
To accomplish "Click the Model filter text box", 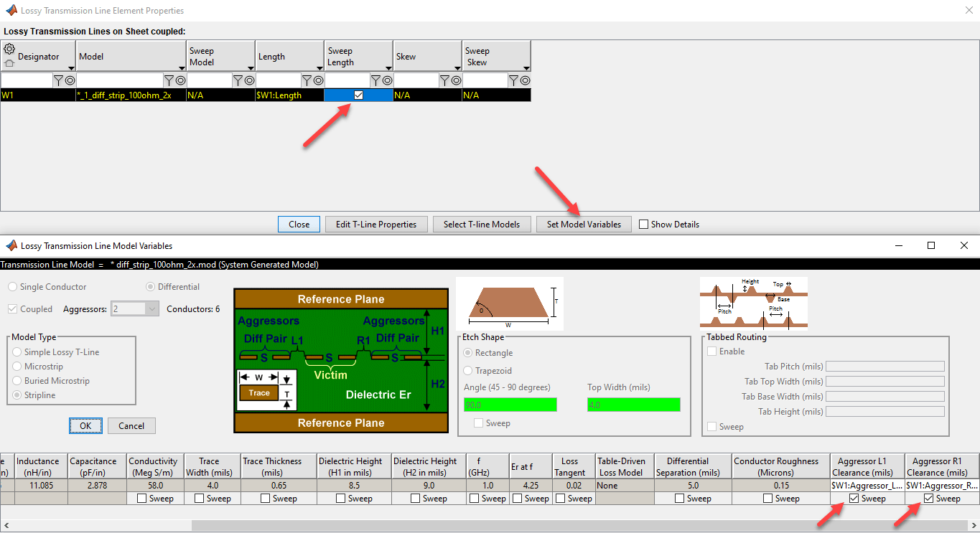I will click(x=120, y=80).
